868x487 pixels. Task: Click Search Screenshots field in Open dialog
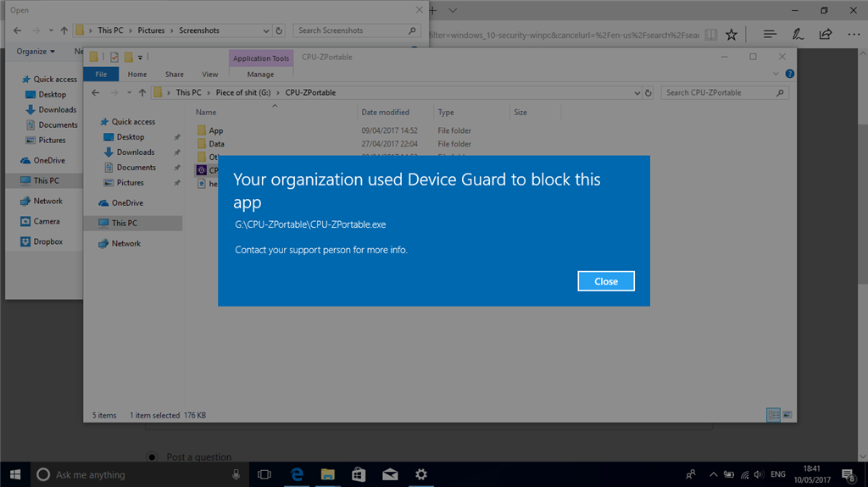(x=357, y=30)
